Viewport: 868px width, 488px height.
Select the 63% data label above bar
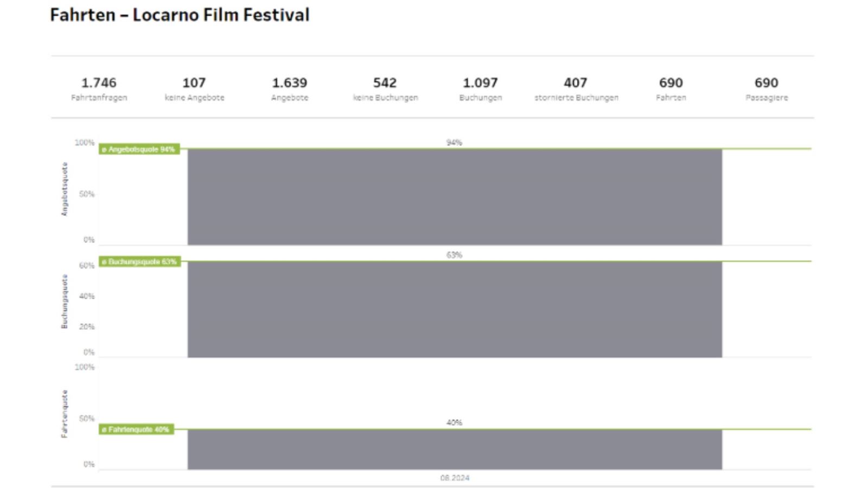point(454,255)
